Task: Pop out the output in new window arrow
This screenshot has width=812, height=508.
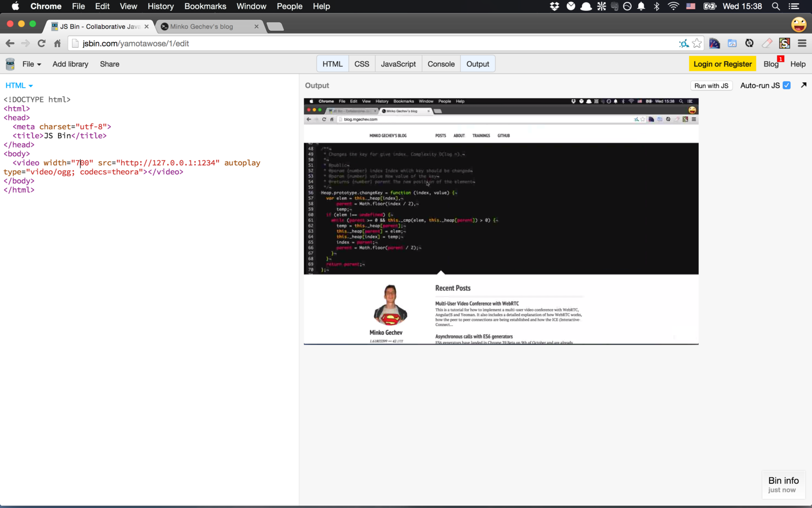Action: click(x=803, y=85)
